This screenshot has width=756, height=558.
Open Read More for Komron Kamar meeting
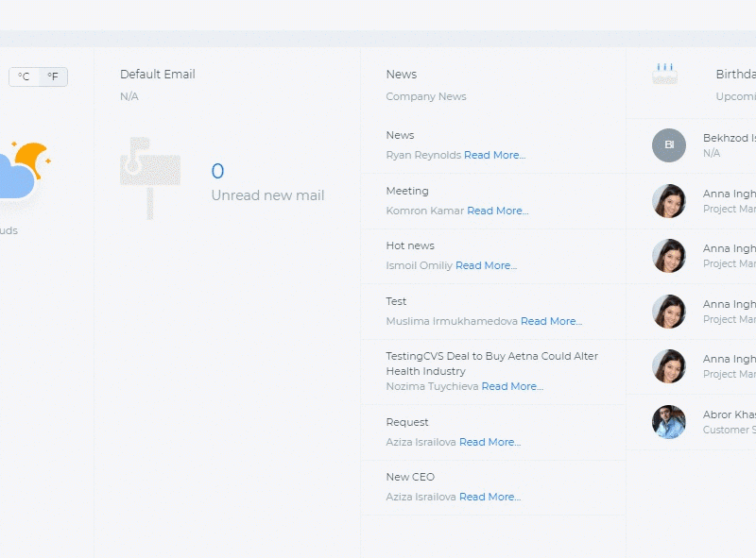point(498,211)
